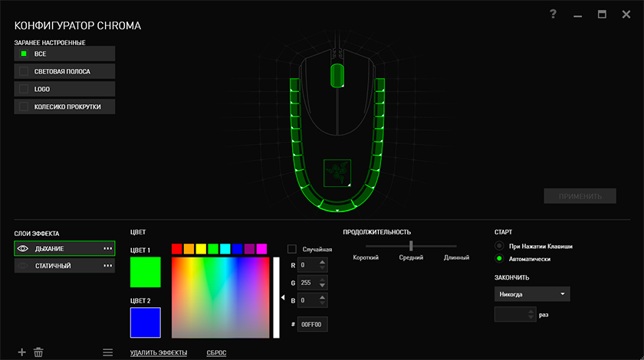Select the ЦВЕТ 2 blue swatch
Screen dimensions: 644x360
point(146,322)
